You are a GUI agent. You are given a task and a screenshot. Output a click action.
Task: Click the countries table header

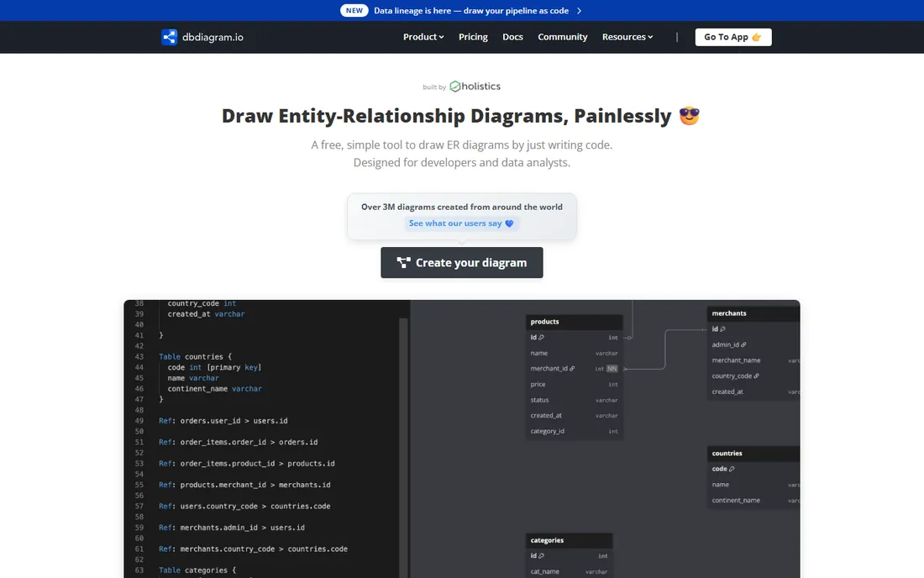[753, 454]
